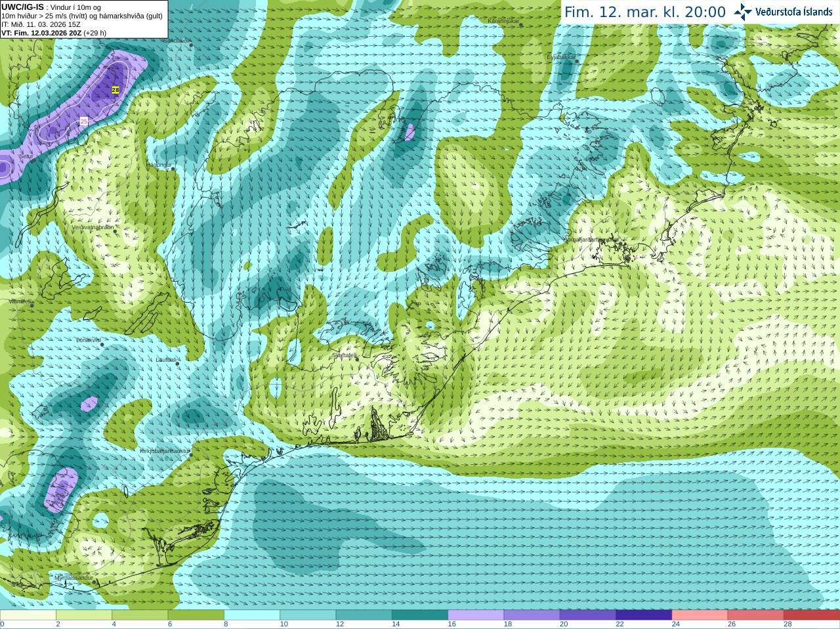
Task: Click the Veiðivatnahraun station label
Action: 93,227
